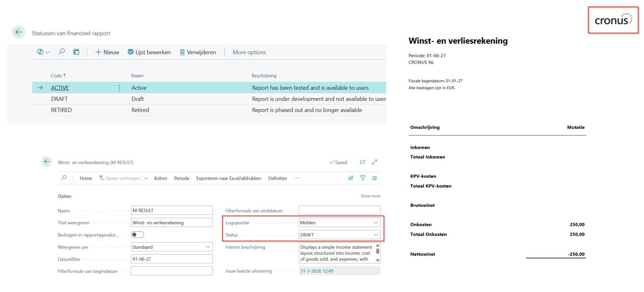Open Exporteren naar Excel/afdrukken menu
The width and height of the screenshot is (644, 292).
(229, 178)
